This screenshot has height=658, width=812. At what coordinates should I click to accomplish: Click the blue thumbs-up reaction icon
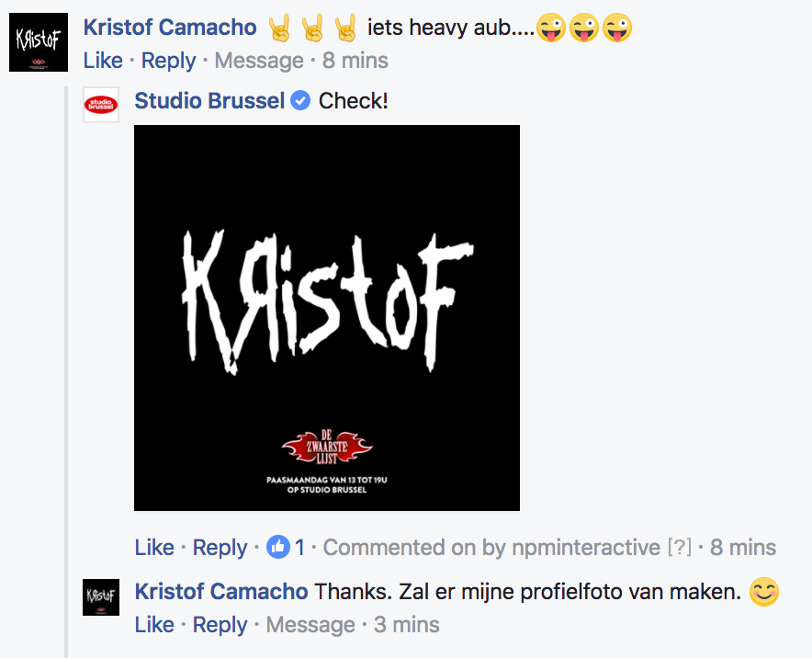[x=278, y=547]
